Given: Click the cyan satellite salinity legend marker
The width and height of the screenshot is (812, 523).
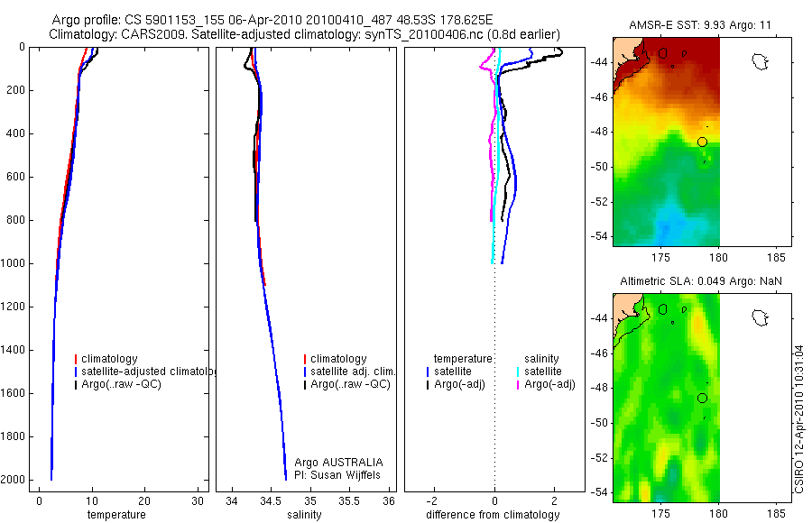Looking at the screenshot, I should point(518,372).
